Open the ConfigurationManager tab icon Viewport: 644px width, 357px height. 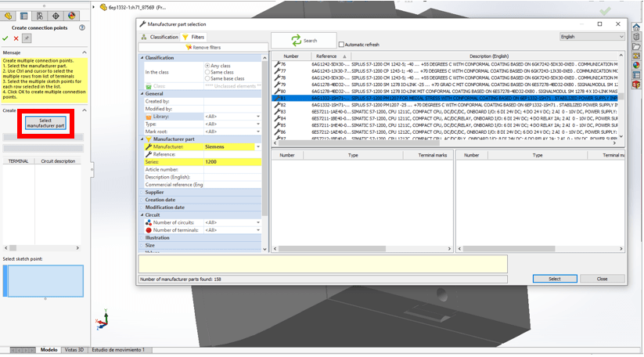[x=40, y=16]
